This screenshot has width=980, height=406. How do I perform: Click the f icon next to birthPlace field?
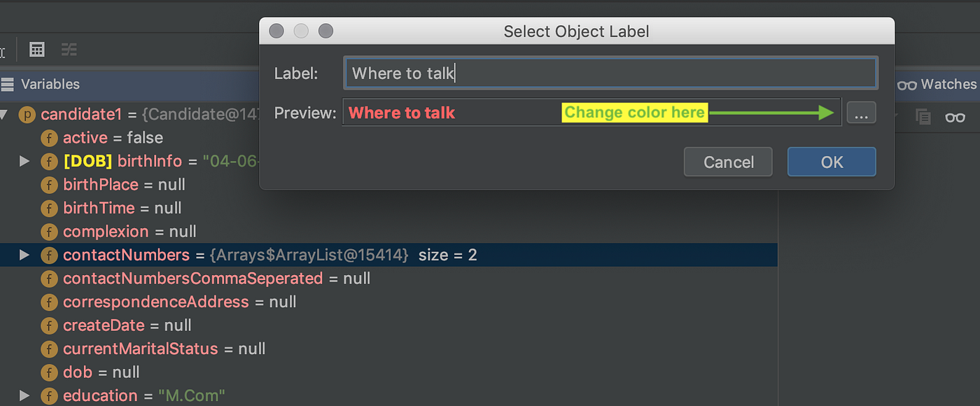coord(49,184)
